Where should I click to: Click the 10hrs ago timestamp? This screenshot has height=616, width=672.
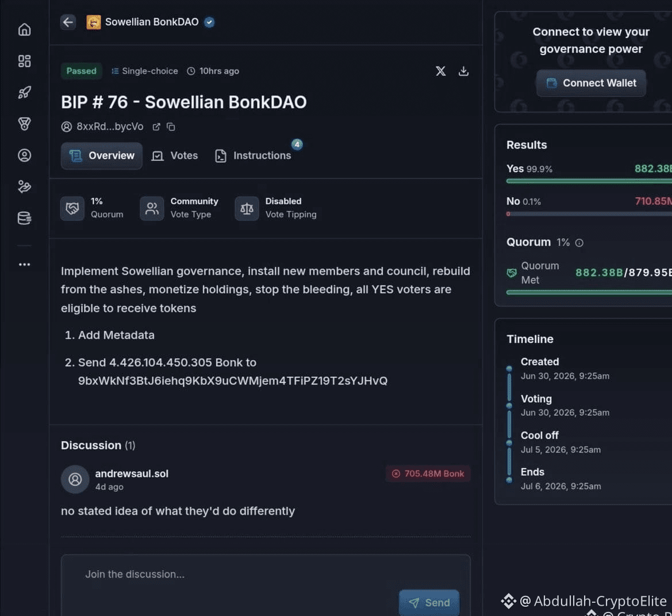click(x=213, y=71)
